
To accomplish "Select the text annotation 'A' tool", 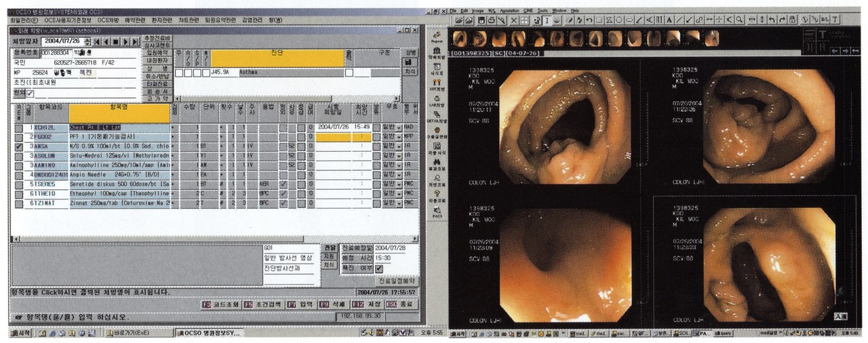I will click(669, 20).
